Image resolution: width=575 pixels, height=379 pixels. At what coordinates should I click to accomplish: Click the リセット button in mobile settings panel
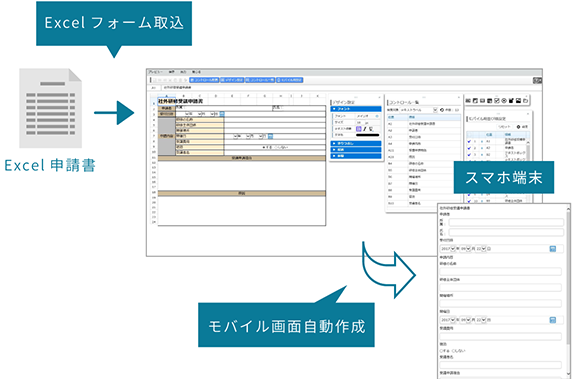click(x=505, y=126)
